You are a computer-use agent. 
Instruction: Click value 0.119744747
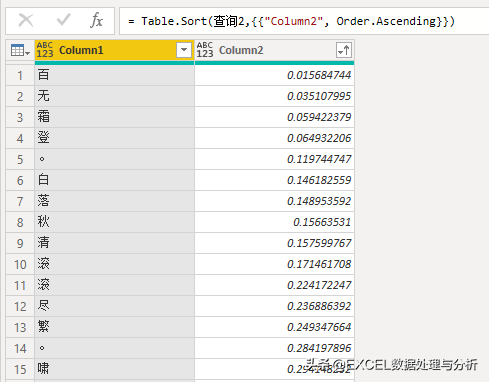click(x=319, y=159)
